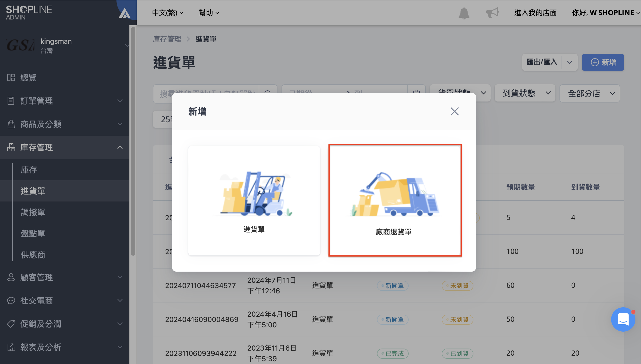Viewport: 641px width, 364px height.
Task: Collapse 庫存管理 section in sidebar
Action: [x=64, y=147]
